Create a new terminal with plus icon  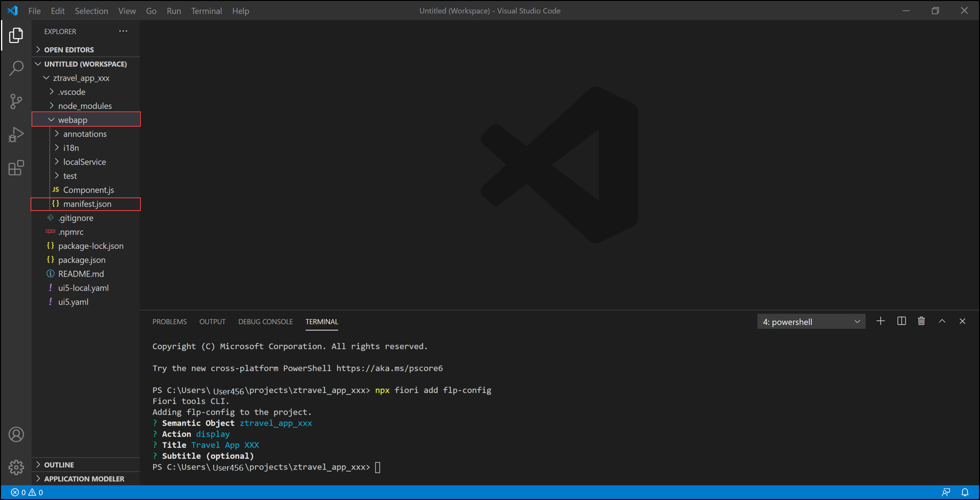[x=880, y=321]
